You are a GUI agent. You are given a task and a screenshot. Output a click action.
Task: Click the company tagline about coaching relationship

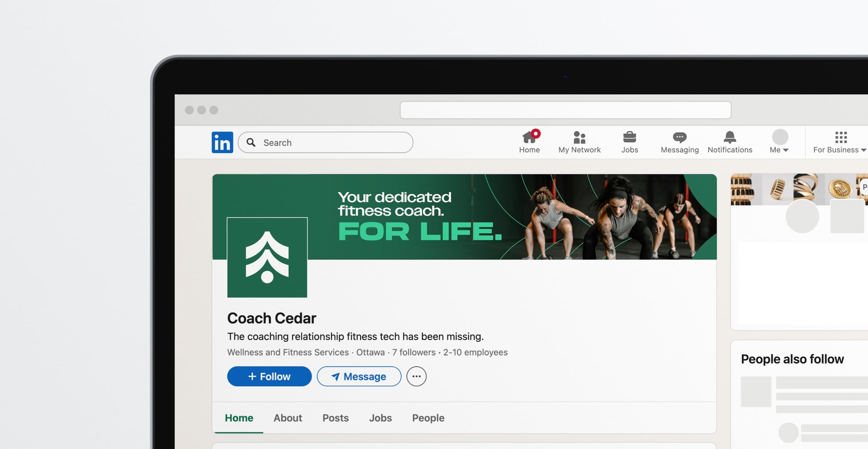[356, 337]
